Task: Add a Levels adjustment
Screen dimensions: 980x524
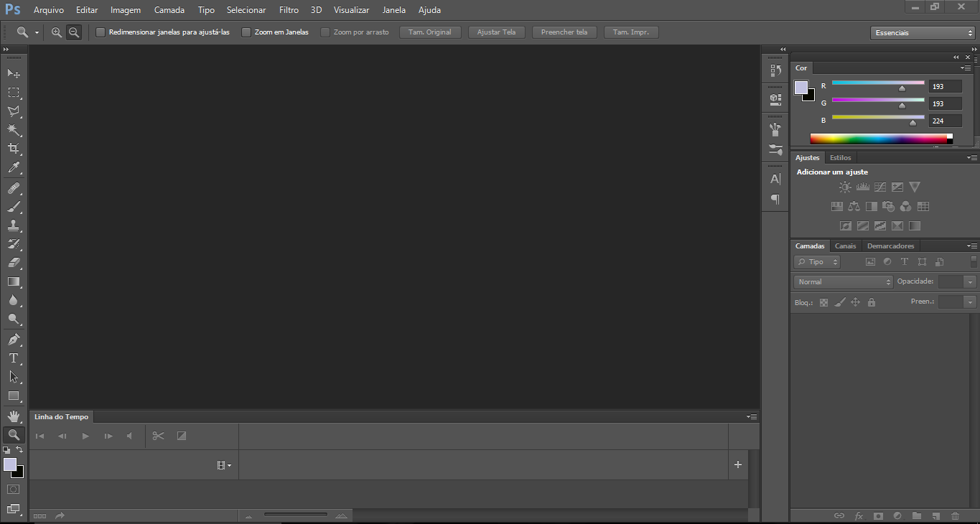Action: 863,187
